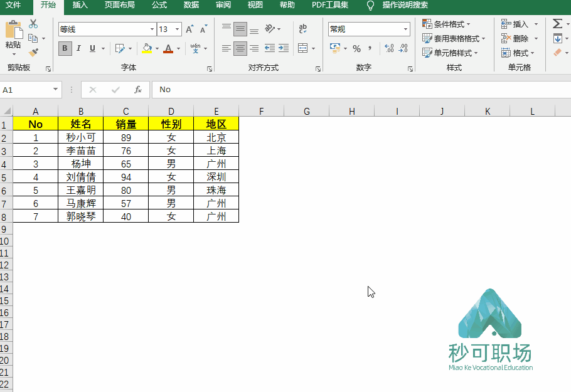The width and height of the screenshot is (571, 392).
Task: Click the formula bar containing No
Action: [x=361, y=90]
